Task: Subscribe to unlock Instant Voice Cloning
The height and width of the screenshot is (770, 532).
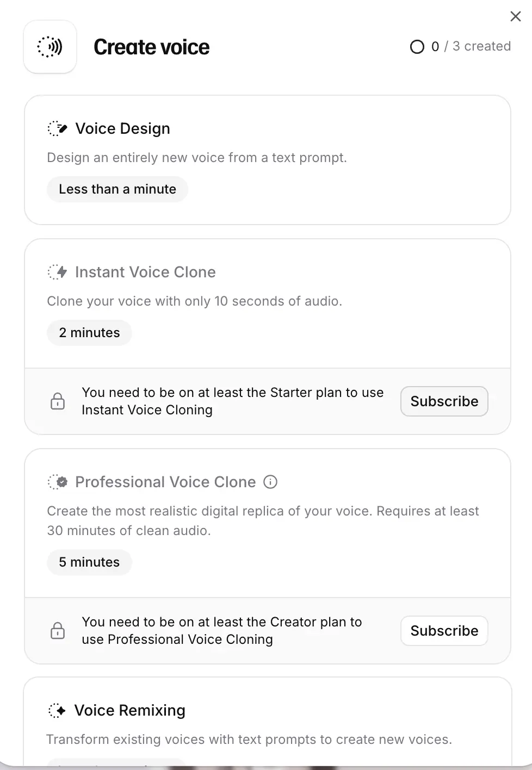Action: point(444,401)
